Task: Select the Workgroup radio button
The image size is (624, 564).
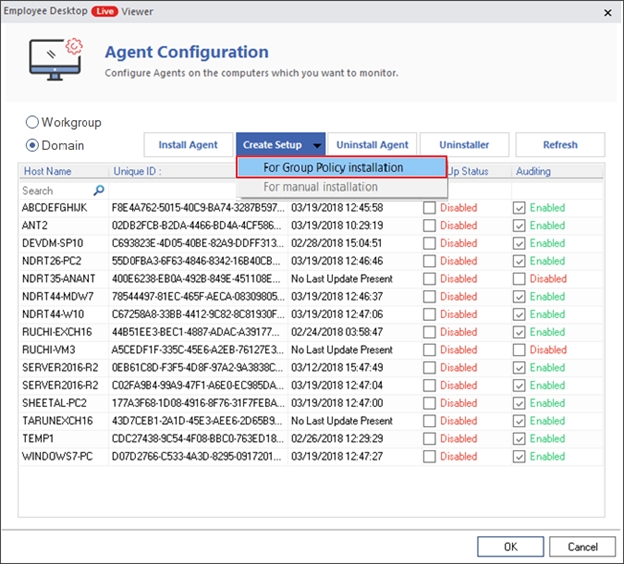Action: 33,122
